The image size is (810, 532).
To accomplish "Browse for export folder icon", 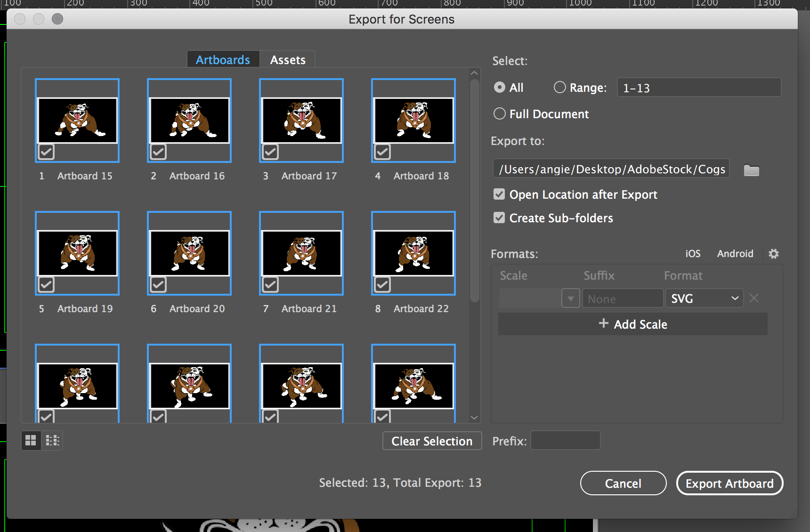I will (x=751, y=170).
